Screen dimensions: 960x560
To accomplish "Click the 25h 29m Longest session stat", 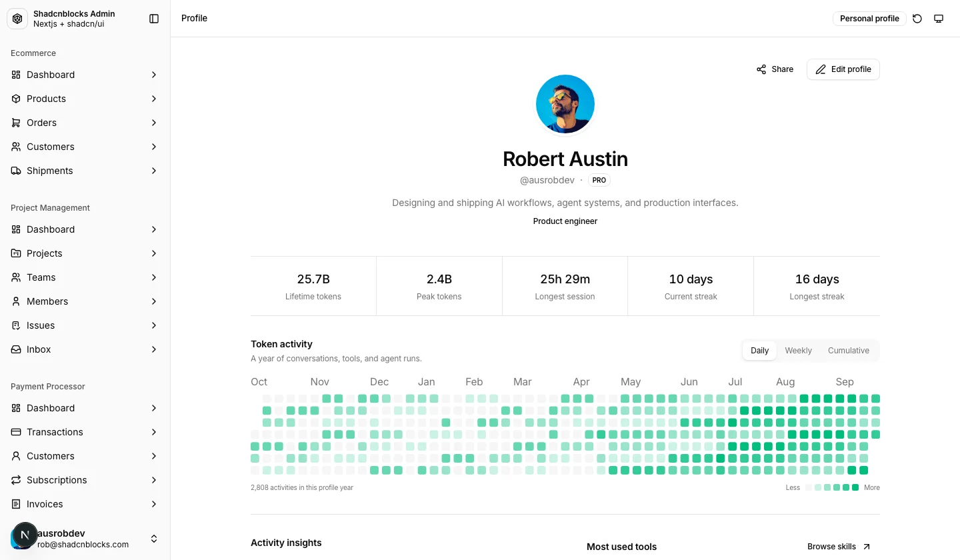I will pyautogui.click(x=565, y=286).
